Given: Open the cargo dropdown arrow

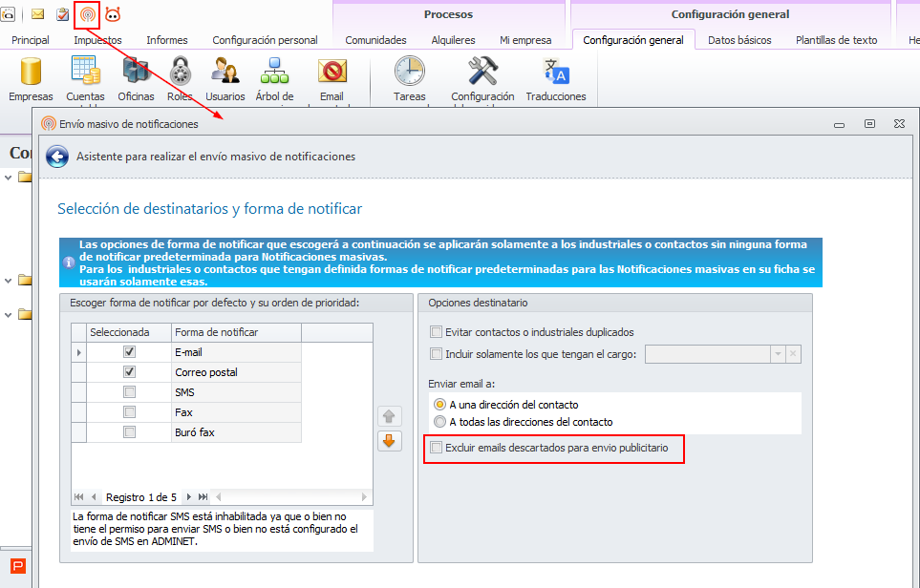Looking at the screenshot, I should click(x=778, y=354).
